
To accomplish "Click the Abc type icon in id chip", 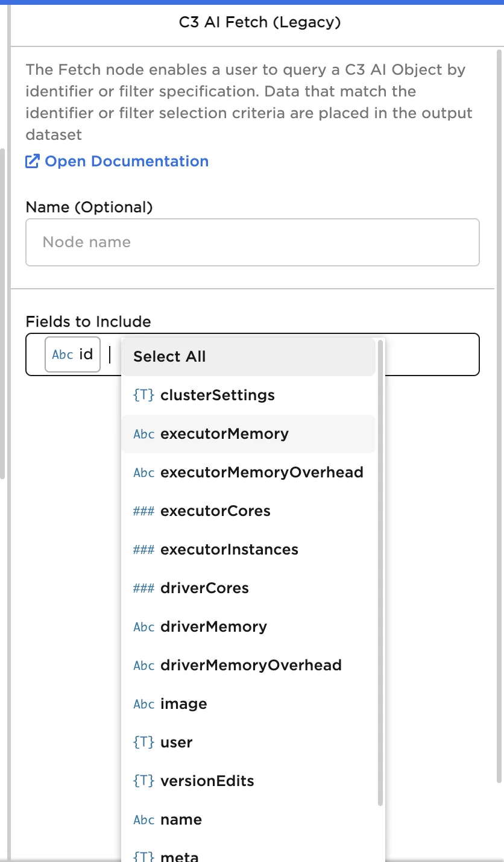I will pos(63,354).
